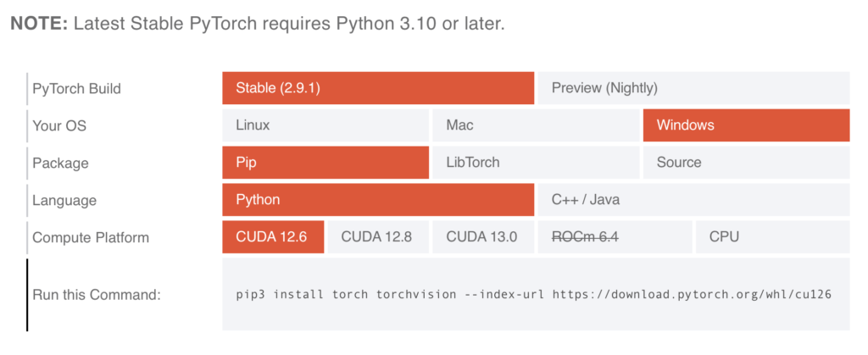Screen dimensions: 868x355
Task: Click the Compute Platform row label
Action: 90,238
